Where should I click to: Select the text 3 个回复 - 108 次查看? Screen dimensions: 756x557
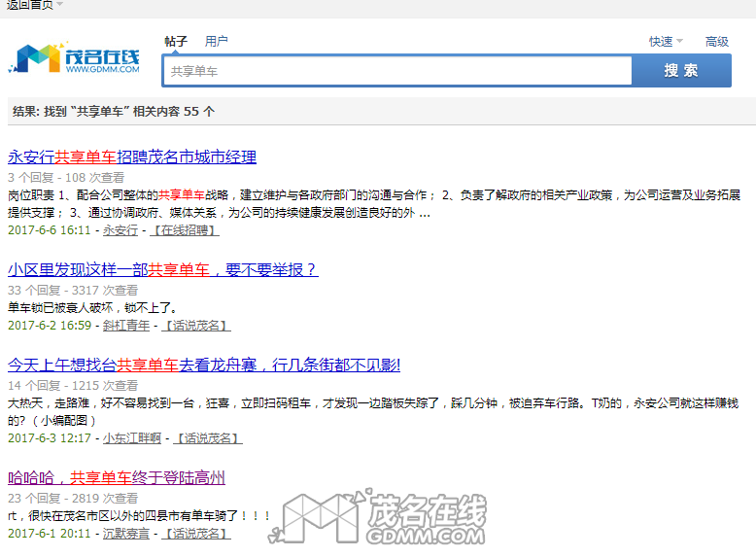66,178
